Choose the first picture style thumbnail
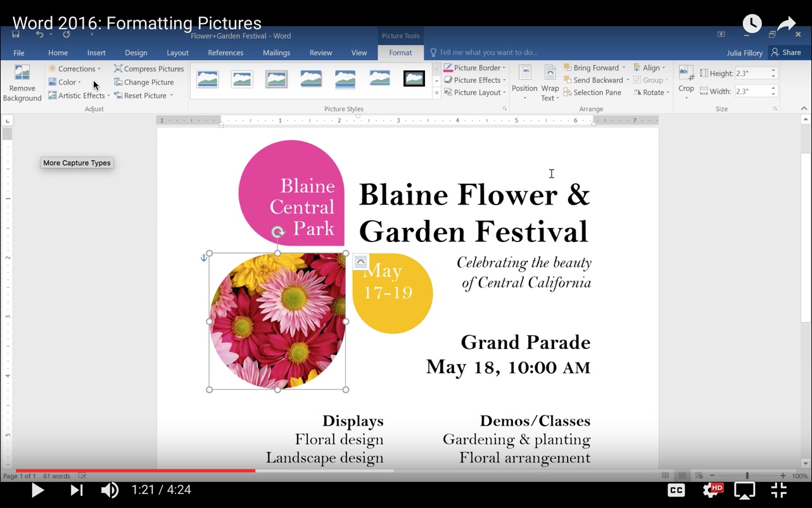 click(208, 79)
